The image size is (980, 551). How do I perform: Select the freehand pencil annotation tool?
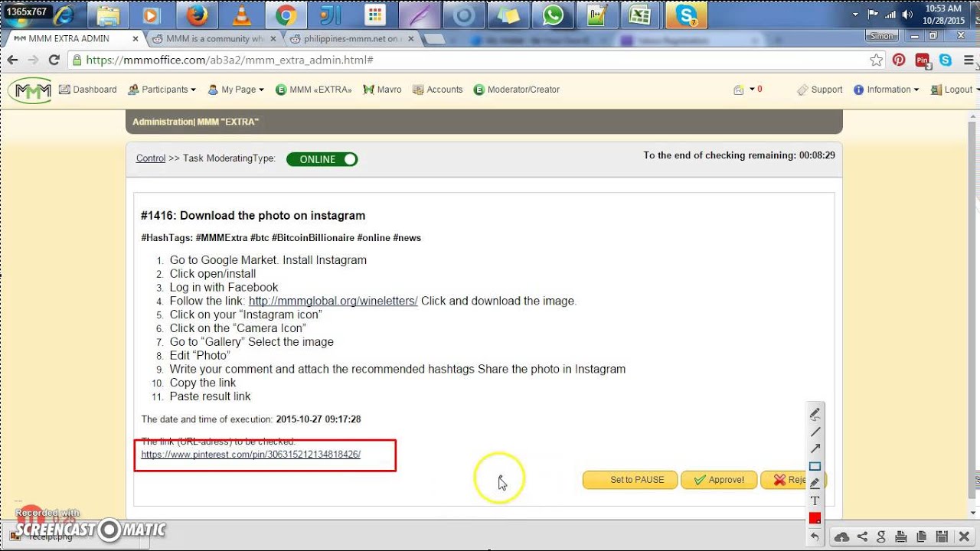815,414
